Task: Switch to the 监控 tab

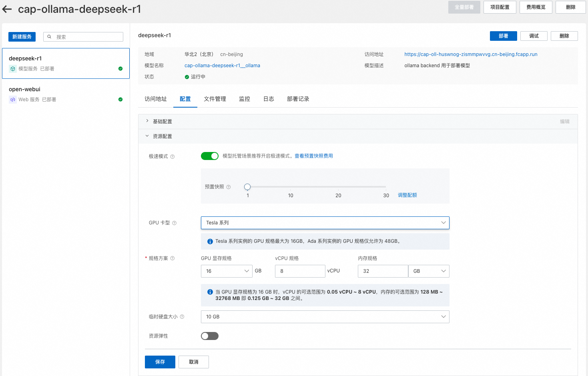Action: (244, 99)
